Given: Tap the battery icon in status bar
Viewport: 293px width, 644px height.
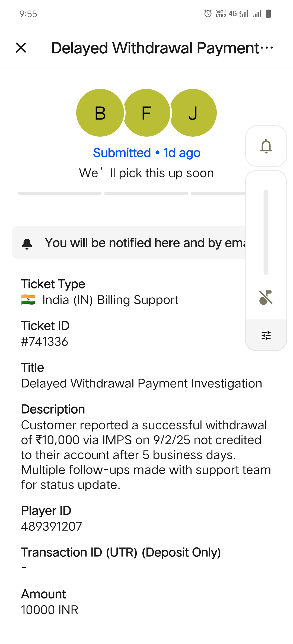Looking at the screenshot, I should (x=268, y=13).
